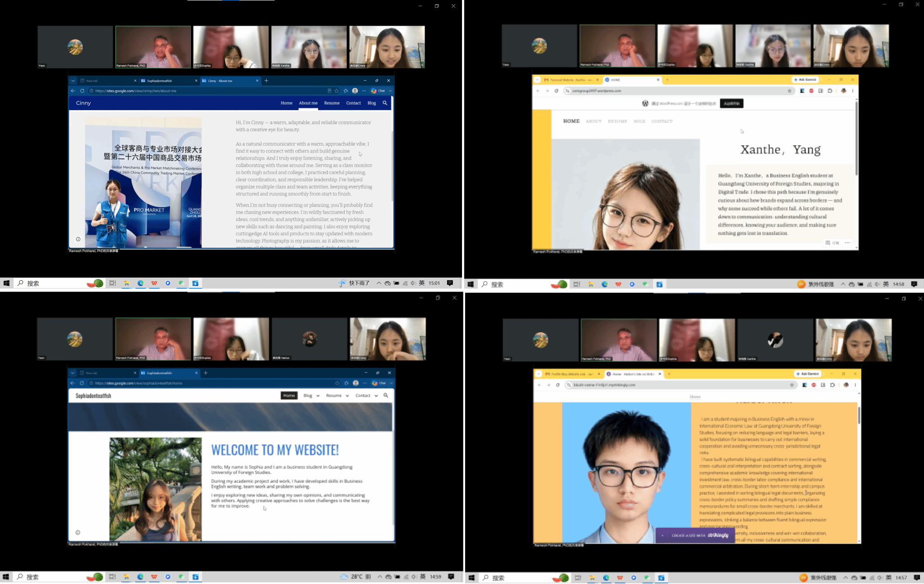
Task: Show hidden tray icons beside the 15:01 clock
Action: 379,283
